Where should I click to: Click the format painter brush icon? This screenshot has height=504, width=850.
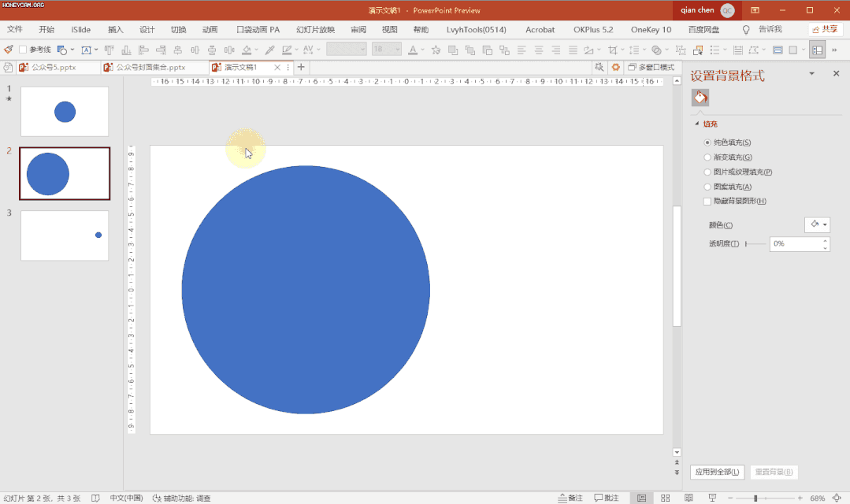[x=9, y=50]
